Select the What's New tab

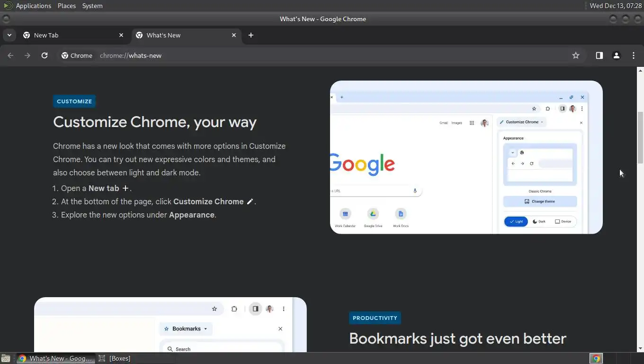186,35
